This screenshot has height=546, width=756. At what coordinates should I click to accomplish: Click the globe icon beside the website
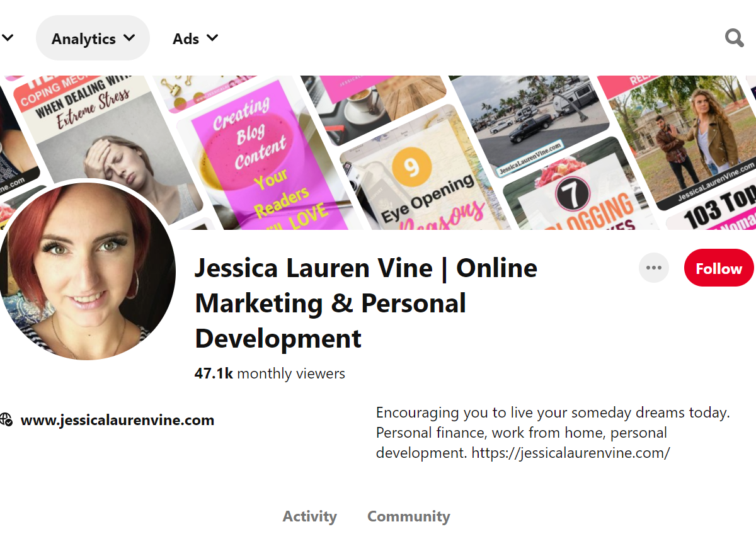click(6, 420)
